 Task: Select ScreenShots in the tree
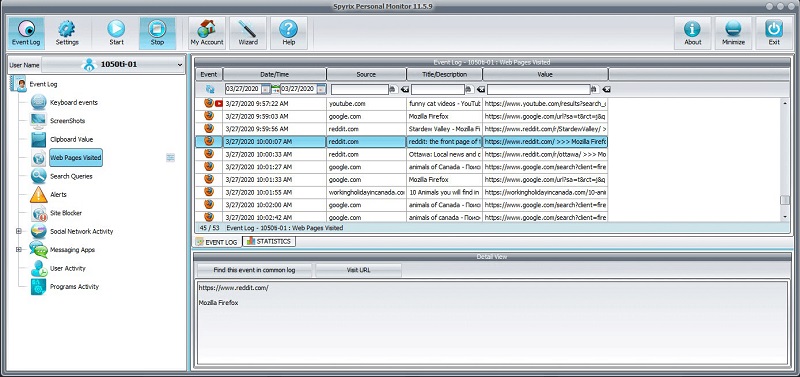point(67,121)
